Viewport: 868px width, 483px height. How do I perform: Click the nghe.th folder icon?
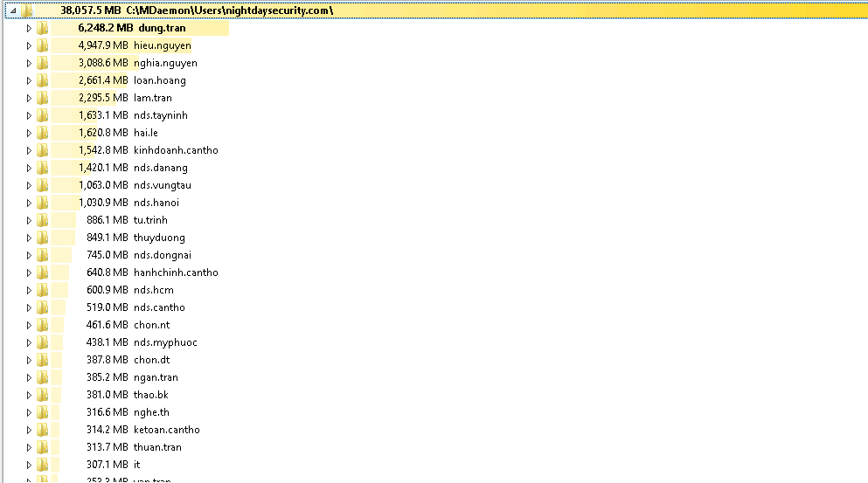43,411
